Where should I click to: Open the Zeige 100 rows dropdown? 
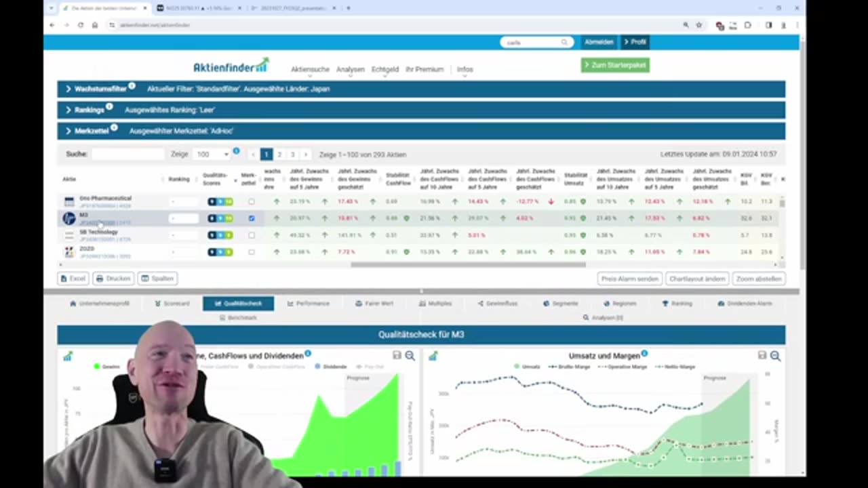[212, 155]
